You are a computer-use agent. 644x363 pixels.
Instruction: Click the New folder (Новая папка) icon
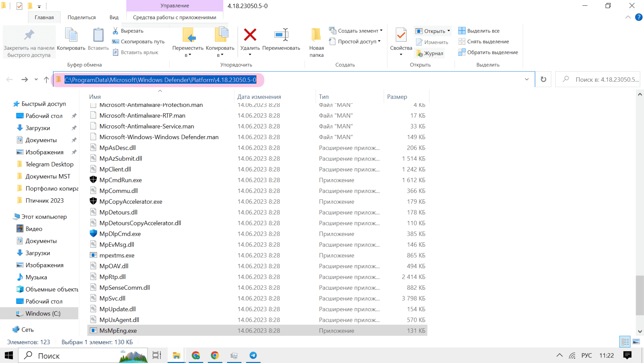316,35
